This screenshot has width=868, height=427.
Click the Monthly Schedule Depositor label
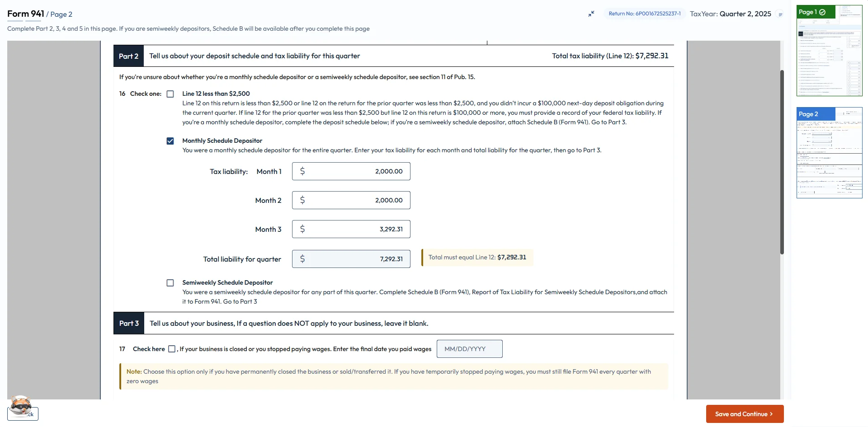[x=222, y=141]
